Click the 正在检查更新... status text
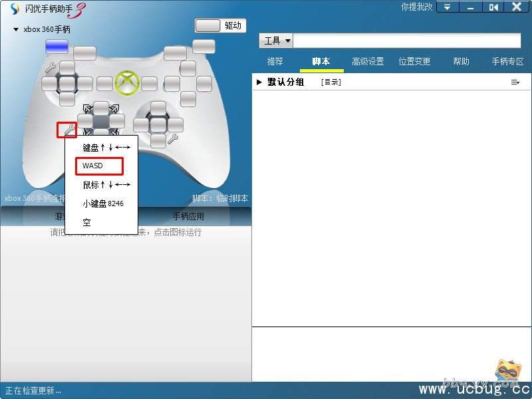The height and width of the screenshot is (399, 532). coord(33,390)
